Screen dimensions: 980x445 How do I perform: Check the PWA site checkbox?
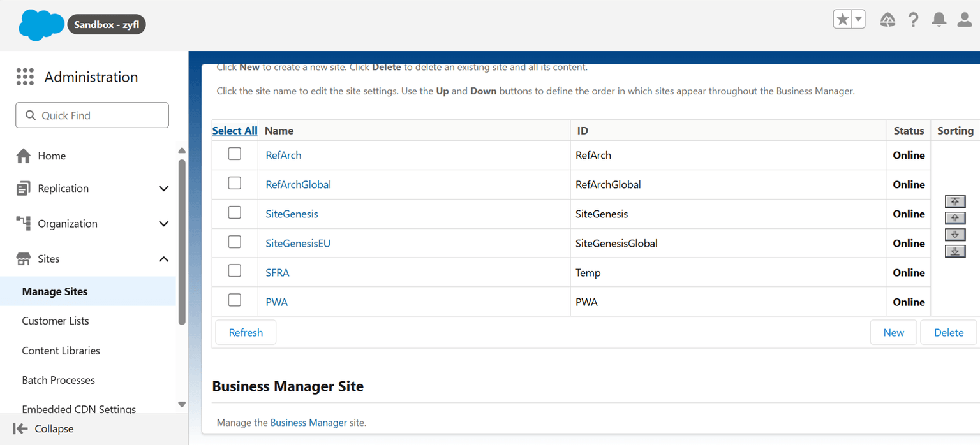(235, 300)
